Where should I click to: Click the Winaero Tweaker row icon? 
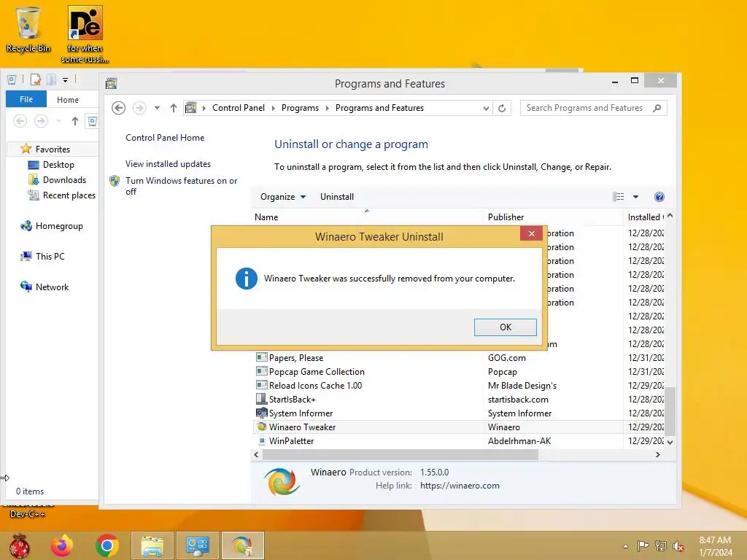coord(262,427)
